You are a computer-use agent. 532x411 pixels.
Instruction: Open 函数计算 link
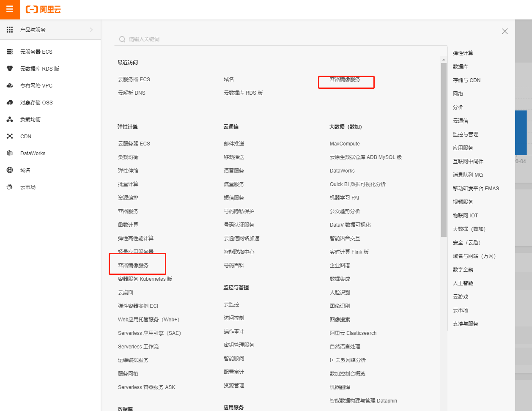(128, 225)
